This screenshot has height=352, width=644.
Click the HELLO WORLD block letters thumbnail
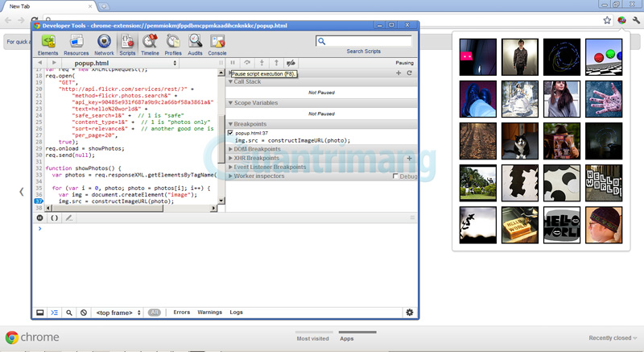tap(603, 183)
